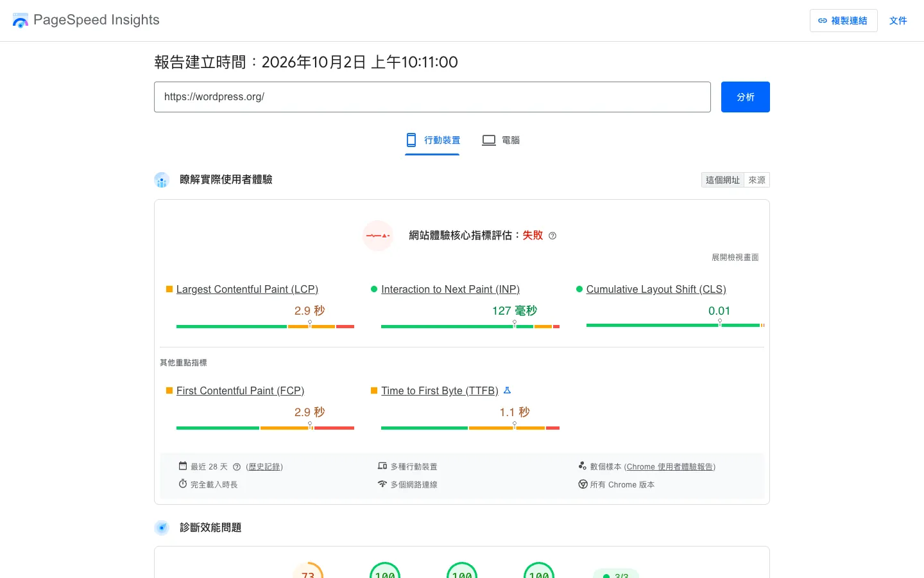The image size is (924, 578).
Task: Click the 複製連結 button
Action: [x=843, y=21]
